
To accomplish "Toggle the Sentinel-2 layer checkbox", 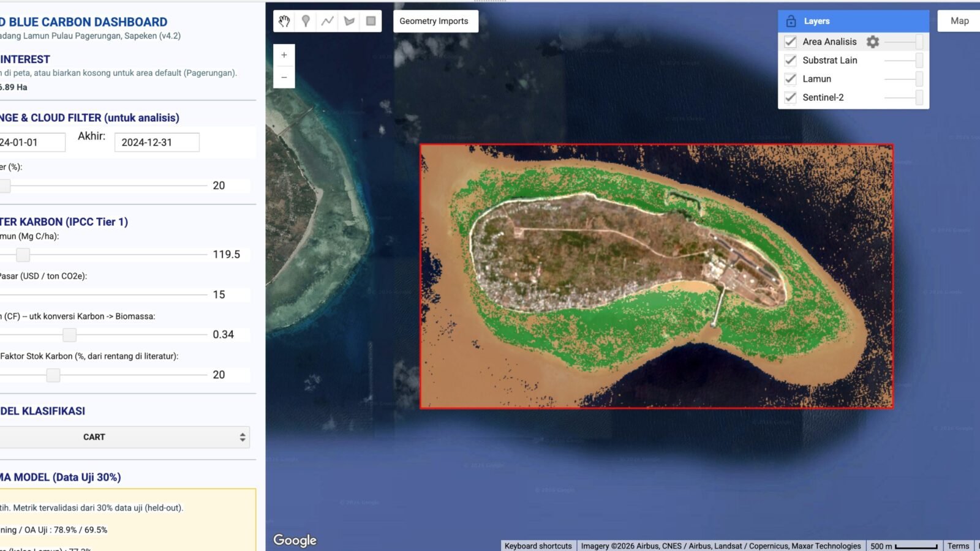I will click(791, 97).
